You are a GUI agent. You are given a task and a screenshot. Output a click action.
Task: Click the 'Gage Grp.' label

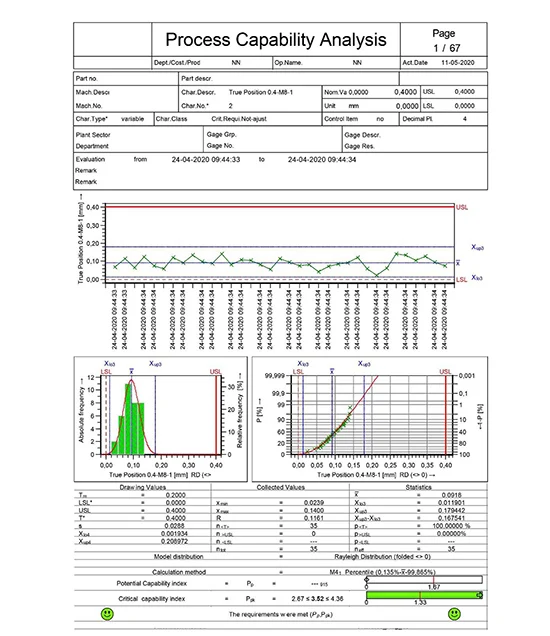tap(221, 135)
